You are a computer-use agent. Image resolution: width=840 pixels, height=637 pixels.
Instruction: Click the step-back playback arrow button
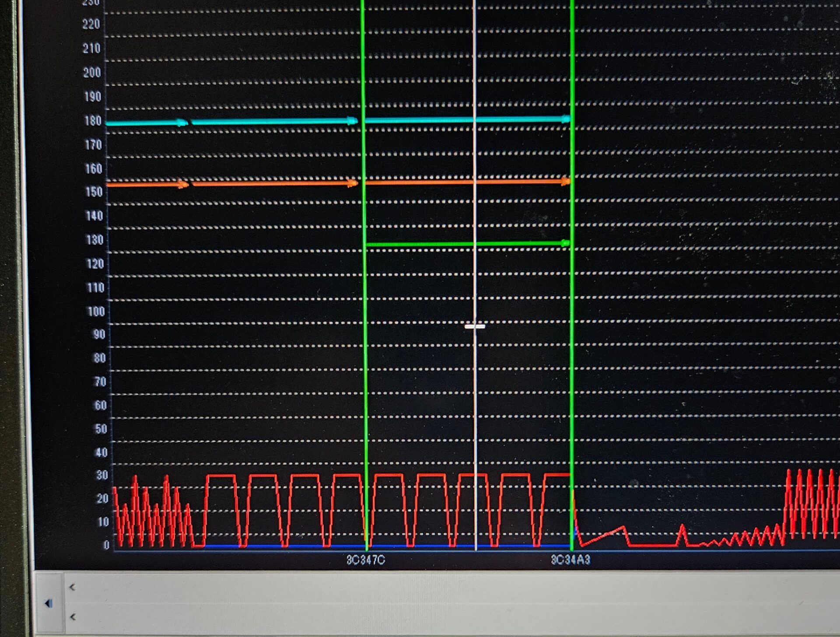click(48, 604)
